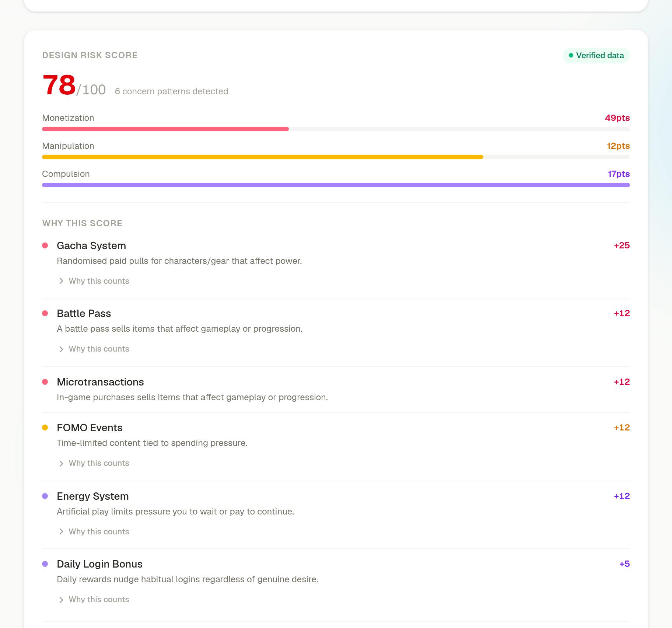672x628 pixels.
Task: Click the Verified data badge
Action: click(x=596, y=56)
